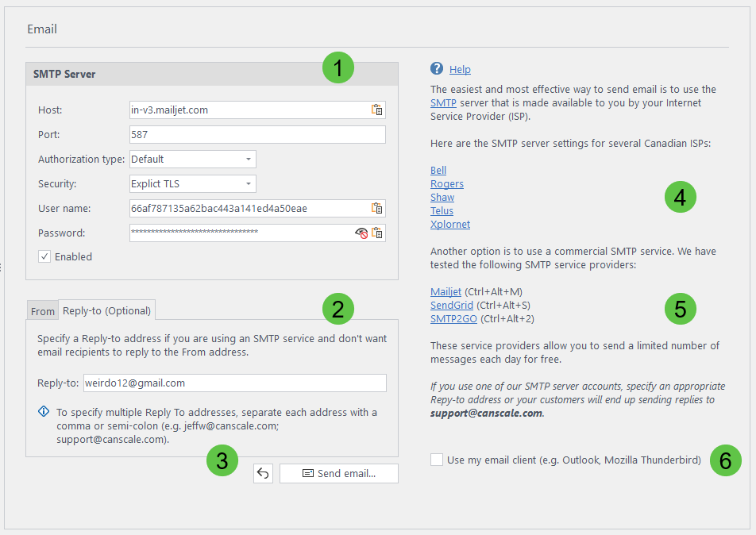Click the paste icon in Host field
The height and width of the screenshot is (535, 756).
tap(377, 110)
